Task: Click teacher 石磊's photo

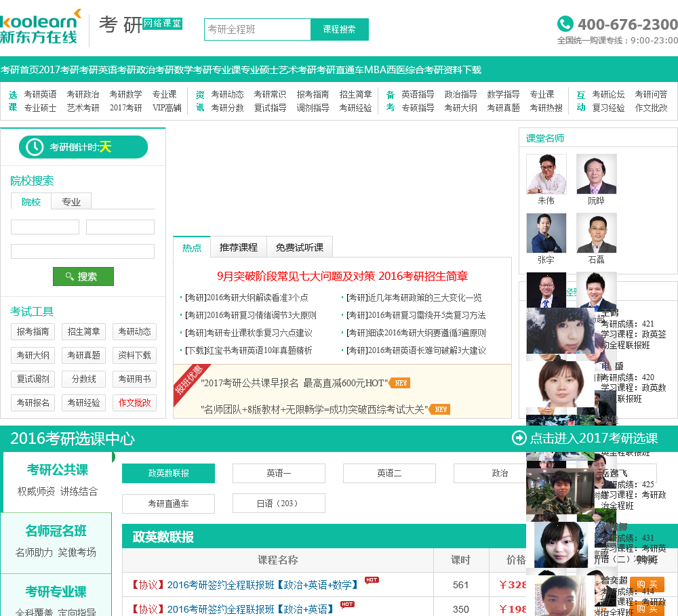Action: pos(596,233)
